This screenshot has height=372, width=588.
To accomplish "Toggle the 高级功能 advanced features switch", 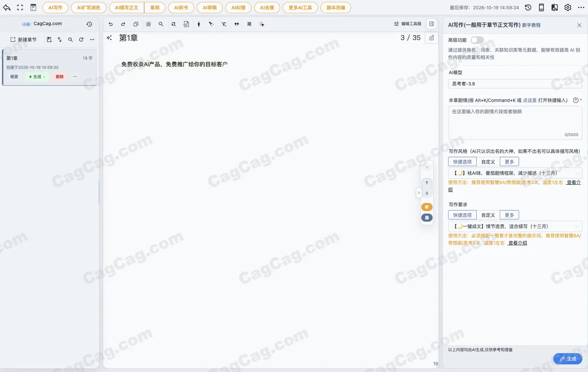I will click(x=477, y=40).
